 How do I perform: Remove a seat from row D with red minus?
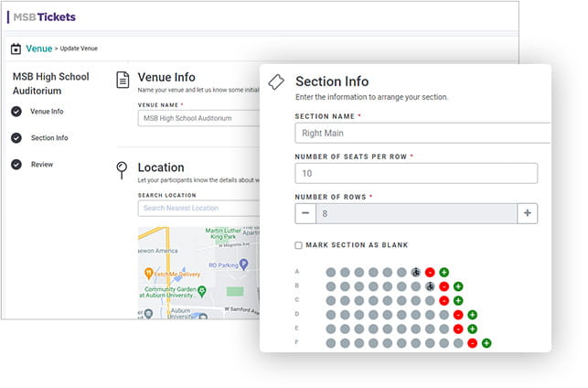pos(458,315)
